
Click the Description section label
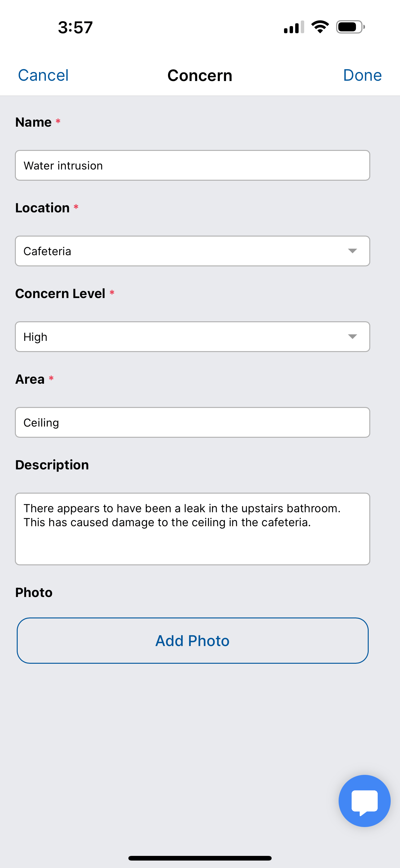52,465
